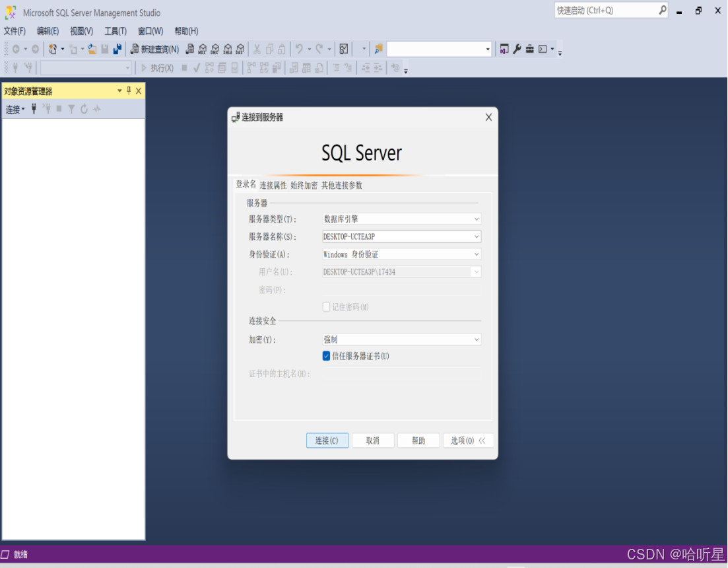Open the 编辑(E) menu
Viewport: 728px width, 568px height.
coord(48,31)
